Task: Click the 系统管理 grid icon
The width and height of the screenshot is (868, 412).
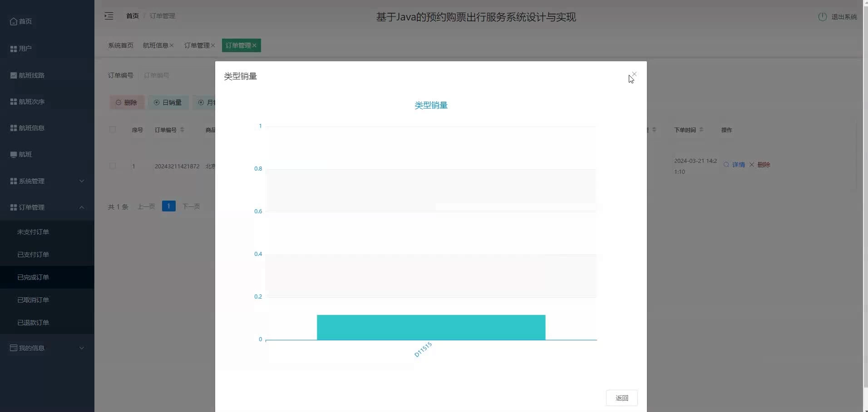Action: point(14,181)
